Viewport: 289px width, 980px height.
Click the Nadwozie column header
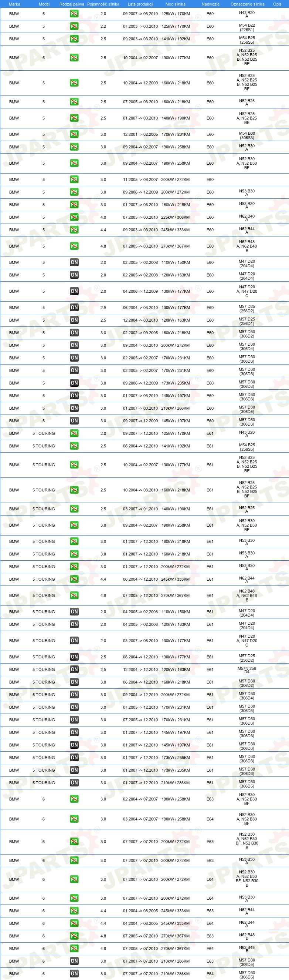pyautogui.click(x=210, y=4)
